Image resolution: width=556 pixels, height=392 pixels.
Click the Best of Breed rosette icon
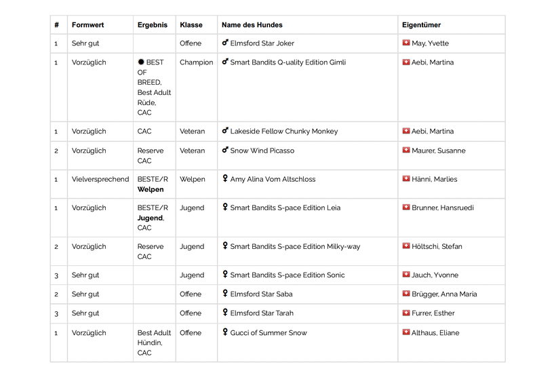141,62
